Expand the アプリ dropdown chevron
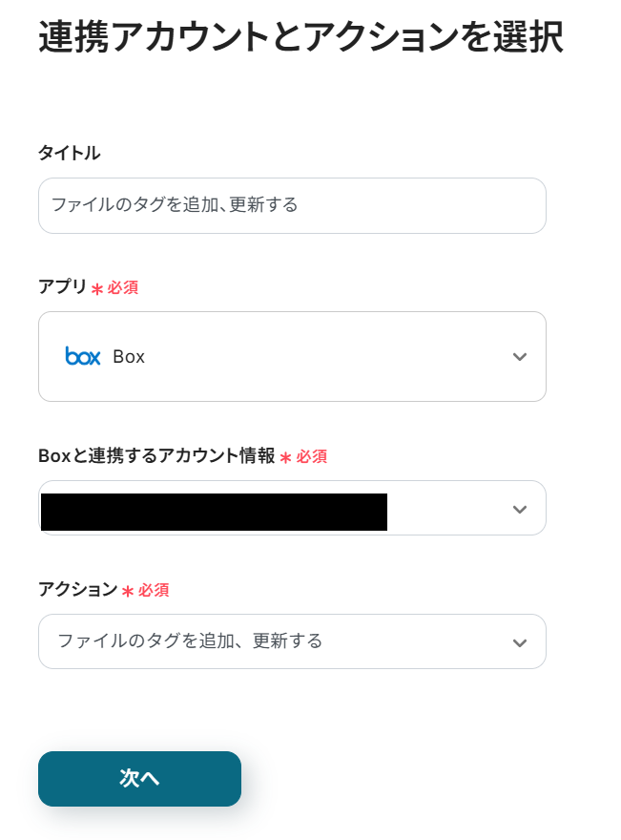This screenshot has width=621, height=840. pos(519,357)
